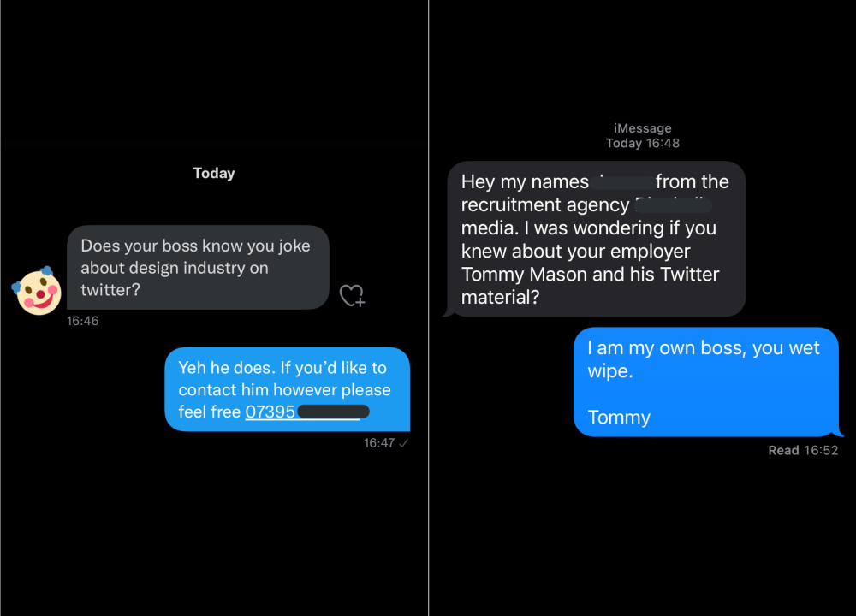Click the redacted part of the phone number
Screen dimensions: 856x616
click(333, 412)
